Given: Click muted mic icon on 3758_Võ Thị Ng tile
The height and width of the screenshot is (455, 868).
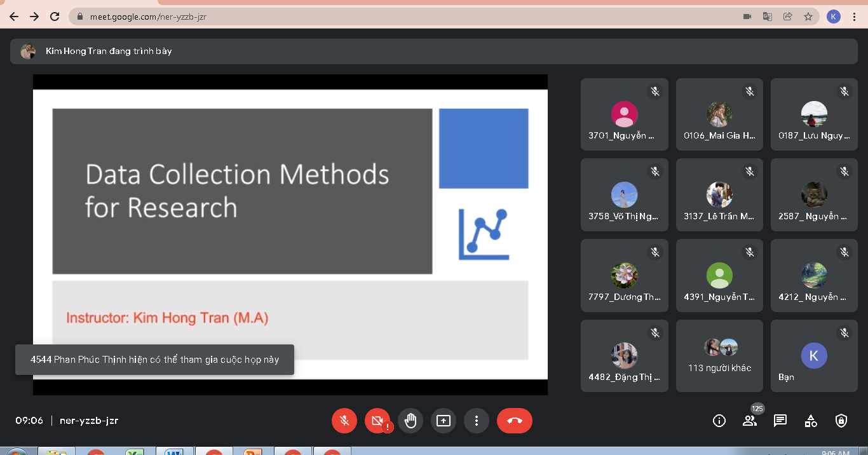Looking at the screenshot, I should tap(655, 172).
